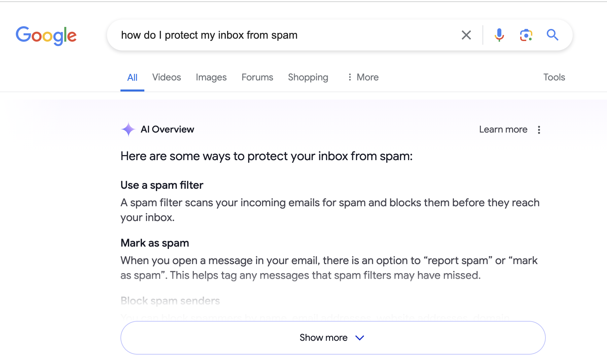Switch to the Videos tab
Screen dimensions: 607x364
167,77
